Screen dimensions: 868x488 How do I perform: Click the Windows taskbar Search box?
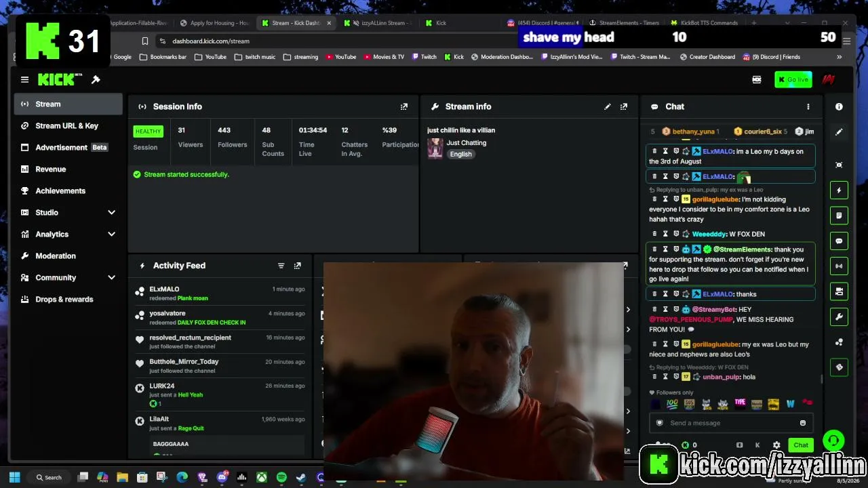[49, 477]
